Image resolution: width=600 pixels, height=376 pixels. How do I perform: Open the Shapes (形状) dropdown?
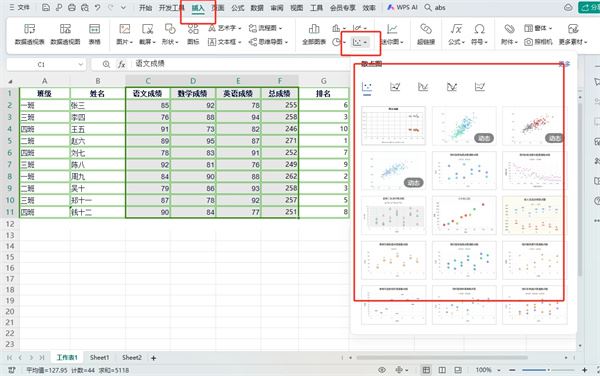coord(170,34)
